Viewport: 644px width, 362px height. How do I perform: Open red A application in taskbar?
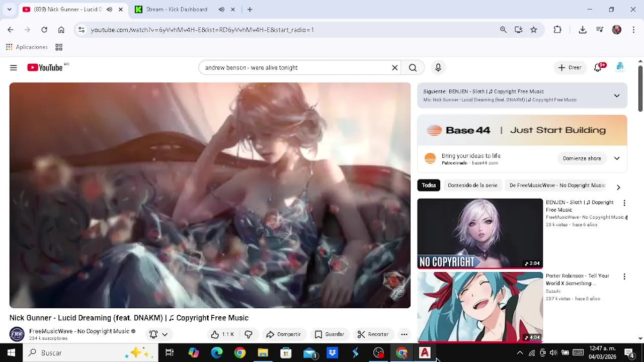click(x=425, y=353)
